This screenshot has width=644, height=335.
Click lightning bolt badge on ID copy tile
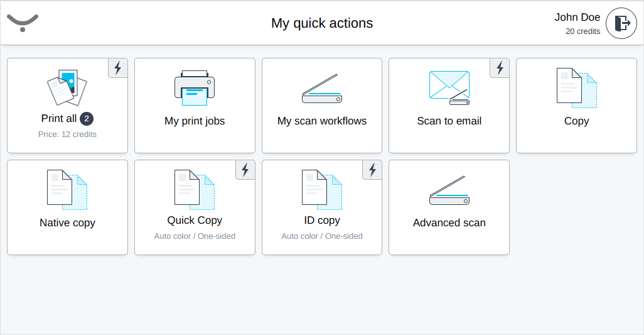372,170
